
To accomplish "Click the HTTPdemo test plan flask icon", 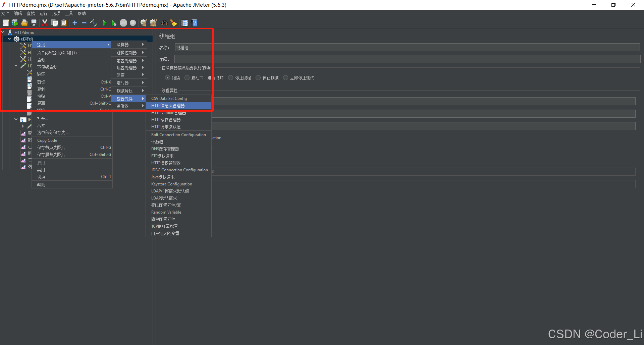I will click(x=10, y=33).
